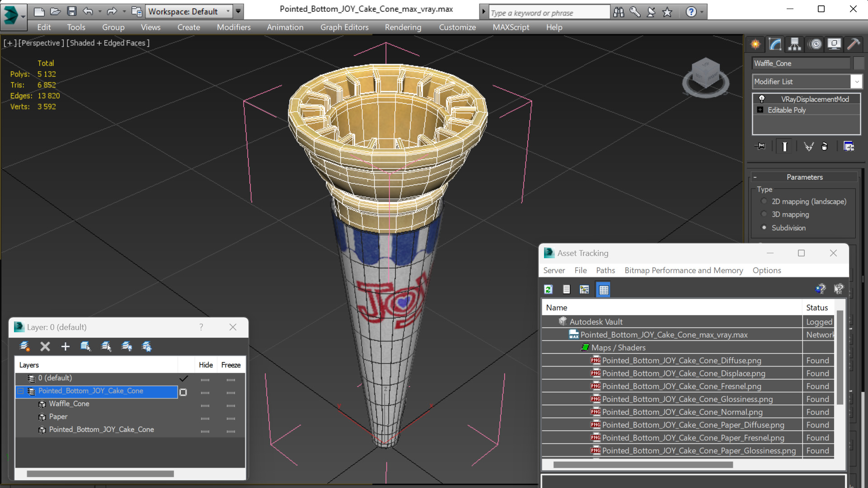Screen dimensions: 868x488
Task: Click Configure Modifier Sets icon
Action: (849, 146)
